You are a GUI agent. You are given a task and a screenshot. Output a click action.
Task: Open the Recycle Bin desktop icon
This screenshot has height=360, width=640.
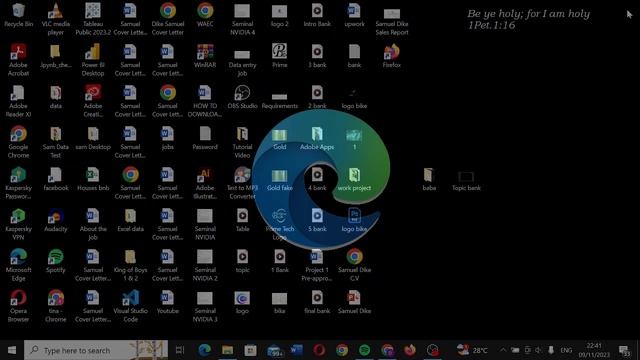pos(18,16)
